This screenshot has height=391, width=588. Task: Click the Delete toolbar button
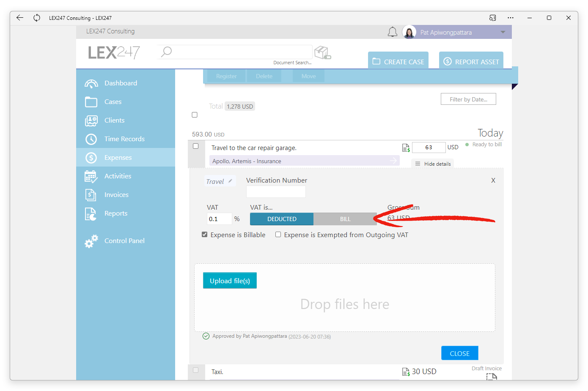[264, 76]
